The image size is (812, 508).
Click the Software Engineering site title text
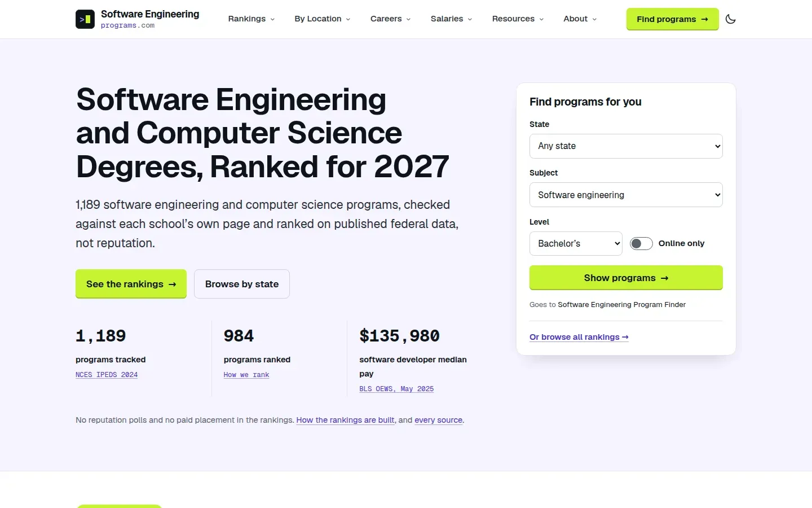150,14
